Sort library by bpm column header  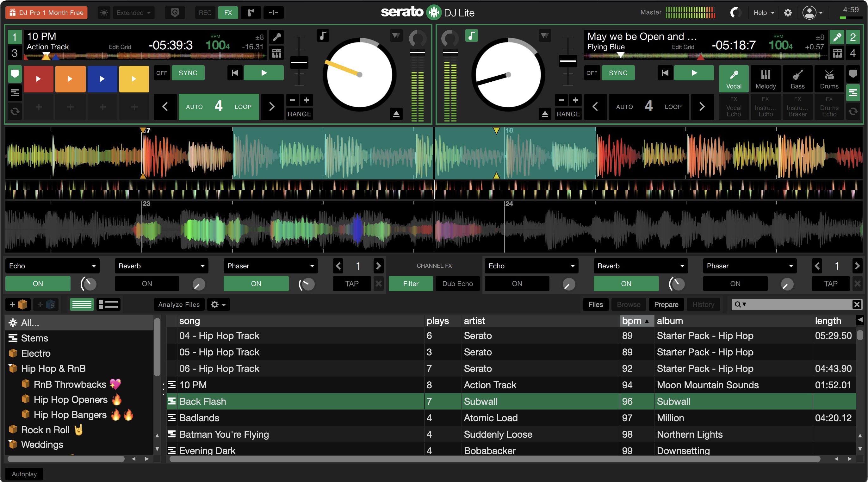637,321
